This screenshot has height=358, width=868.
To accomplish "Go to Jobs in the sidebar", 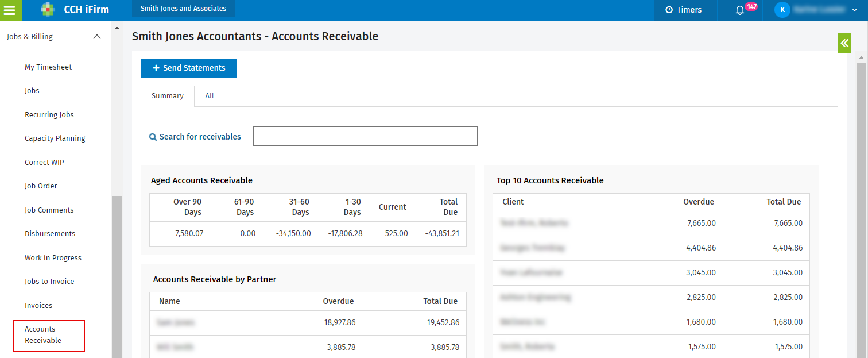I will tap(32, 91).
